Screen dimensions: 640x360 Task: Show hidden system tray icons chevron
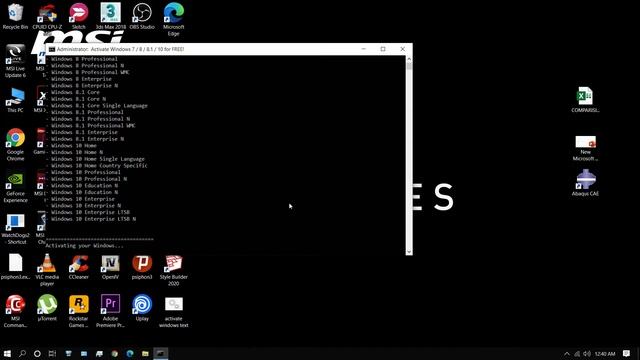[567, 353]
